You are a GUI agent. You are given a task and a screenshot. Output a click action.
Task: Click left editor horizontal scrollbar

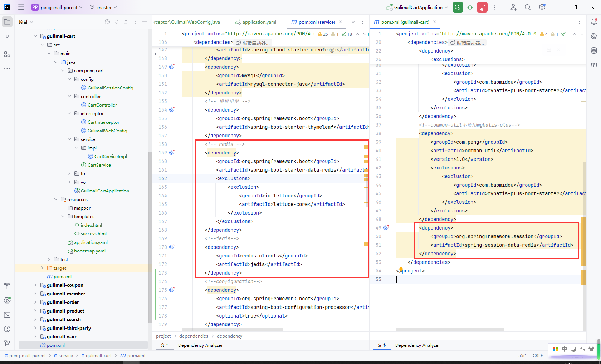click(x=232, y=330)
